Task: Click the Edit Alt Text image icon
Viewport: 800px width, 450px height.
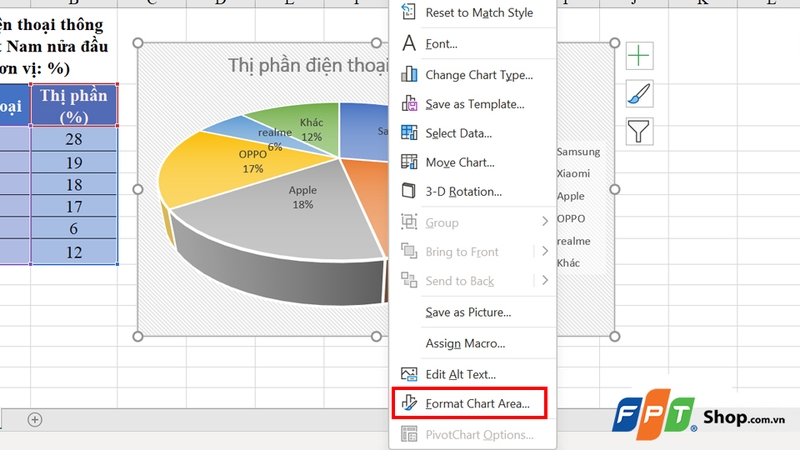Action: [x=409, y=374]
